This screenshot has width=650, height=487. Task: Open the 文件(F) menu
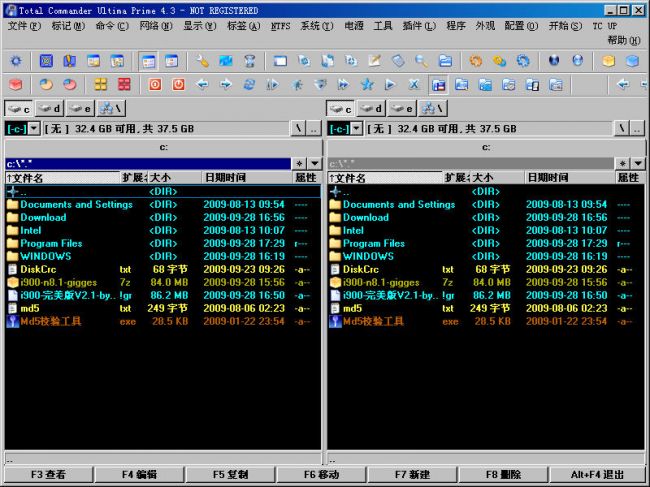click(24, 26)
